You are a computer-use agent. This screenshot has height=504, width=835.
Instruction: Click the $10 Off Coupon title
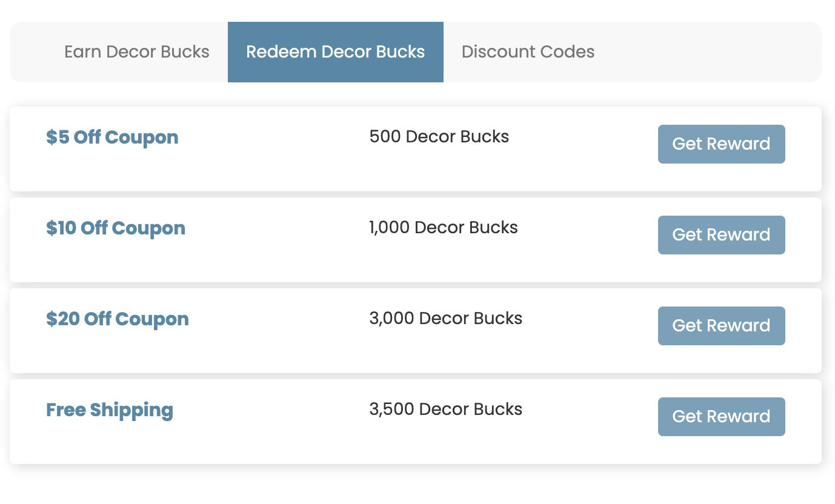[116, 228]
